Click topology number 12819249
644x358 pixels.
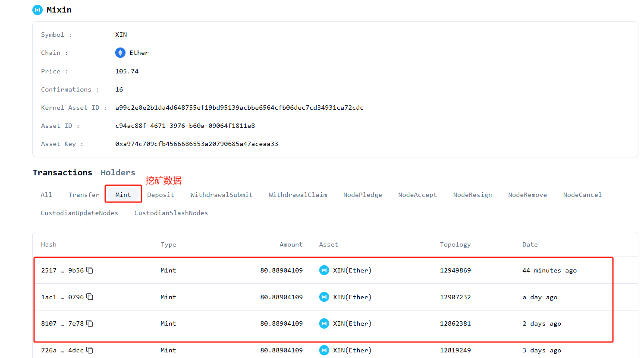pyautogui.click(x=456, y=350)
